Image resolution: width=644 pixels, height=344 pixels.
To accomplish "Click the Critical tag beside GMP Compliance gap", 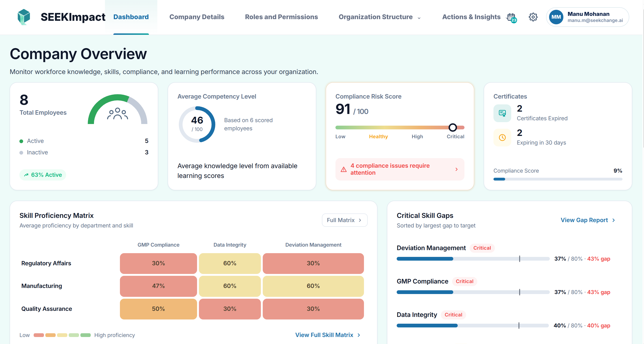I will click(x=464, y=282).
